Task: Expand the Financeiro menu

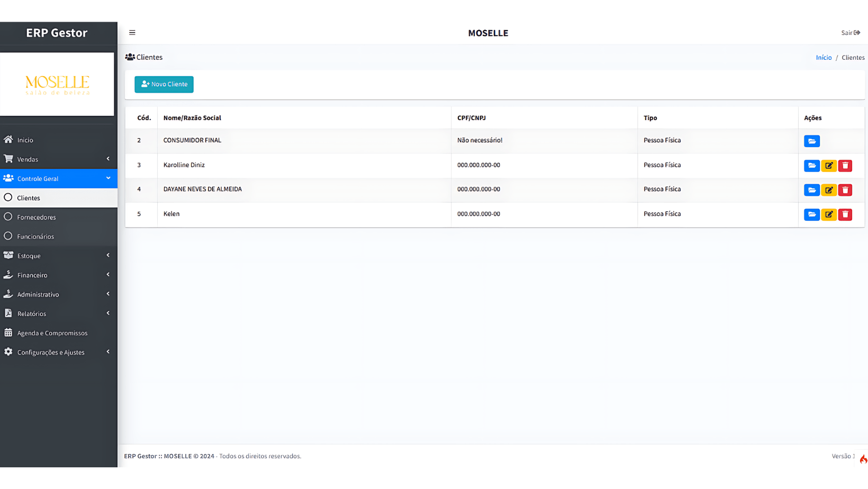Action: click(58, 275)
